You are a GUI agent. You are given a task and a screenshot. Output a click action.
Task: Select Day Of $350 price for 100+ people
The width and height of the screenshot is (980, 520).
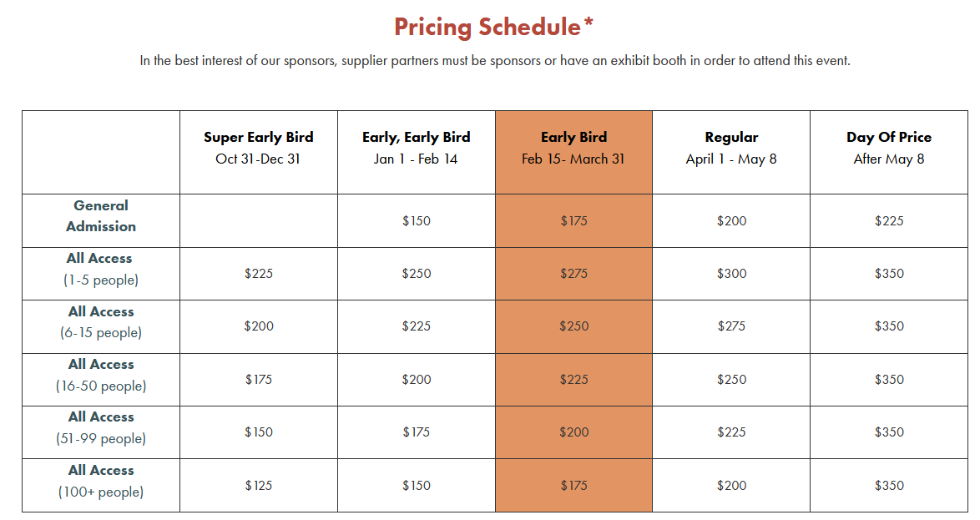pos(889,485)
